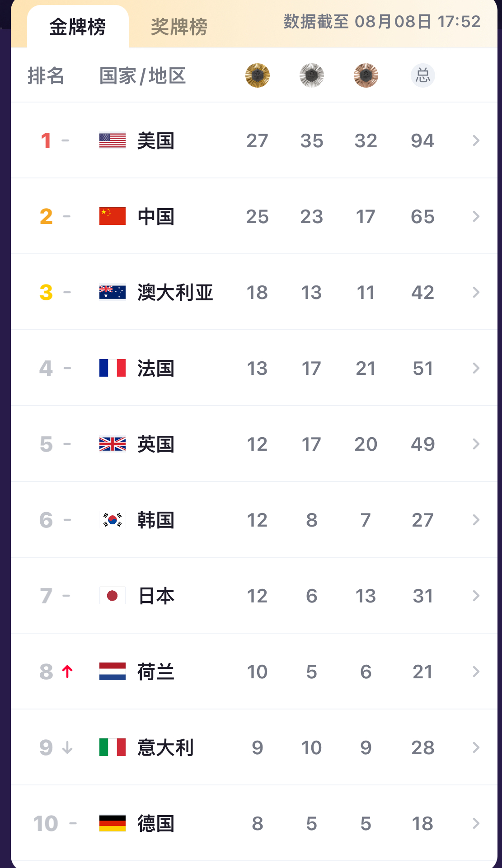Open the 法国 country name link

156,368
